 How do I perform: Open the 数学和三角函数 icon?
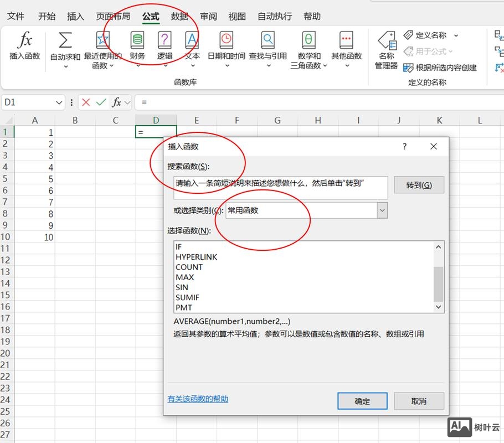pyautogui.click(x=309, y=41)
